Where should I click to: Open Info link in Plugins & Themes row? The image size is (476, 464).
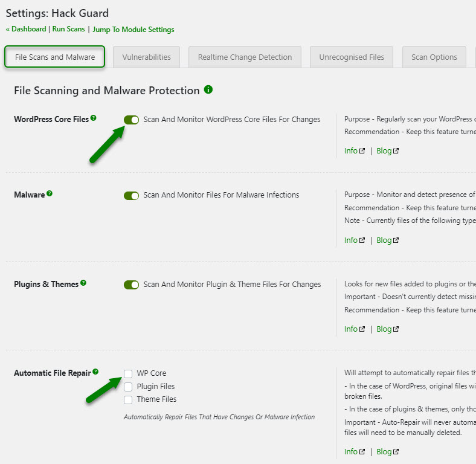tap(354, 329)
